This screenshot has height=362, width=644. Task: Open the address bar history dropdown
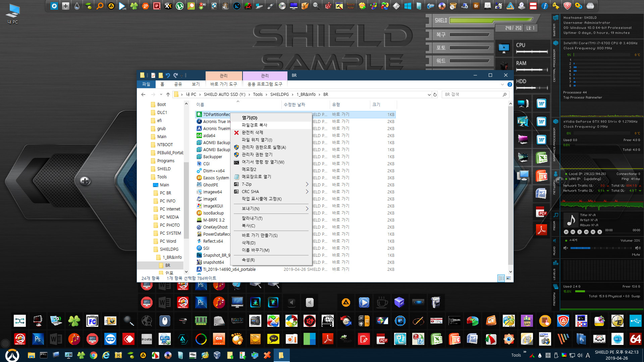[429, 95]
